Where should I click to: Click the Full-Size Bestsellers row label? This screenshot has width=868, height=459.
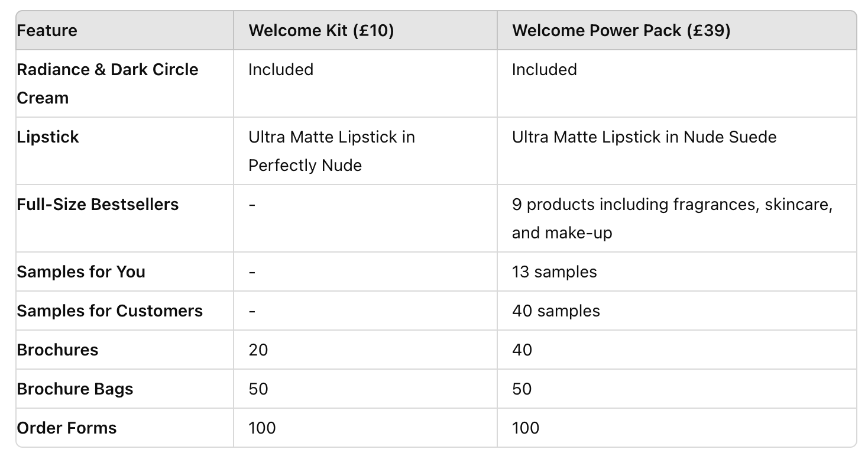[98, 205]
